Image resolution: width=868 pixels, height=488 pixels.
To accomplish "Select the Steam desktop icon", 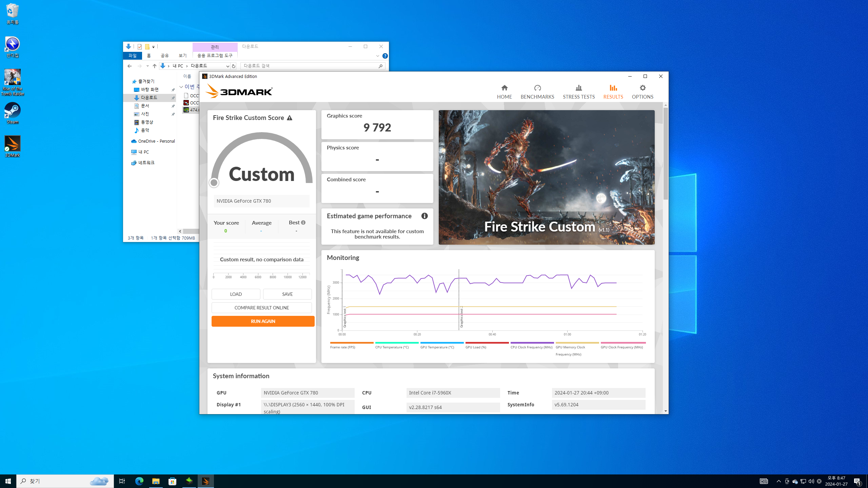I will point(13,113).
